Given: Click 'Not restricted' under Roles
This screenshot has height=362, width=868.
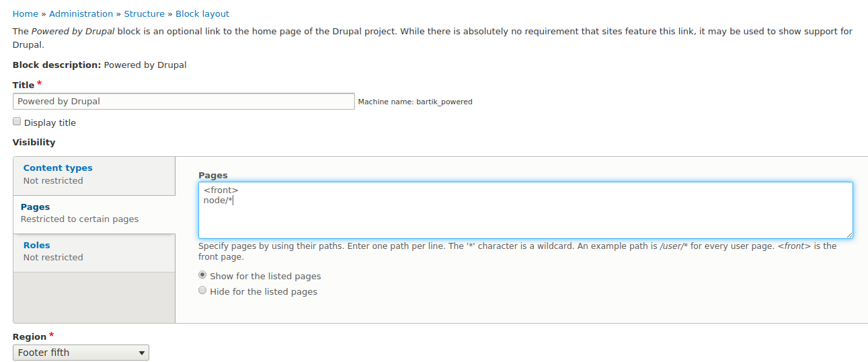Looking at the screenshot, I should point(53,258).
